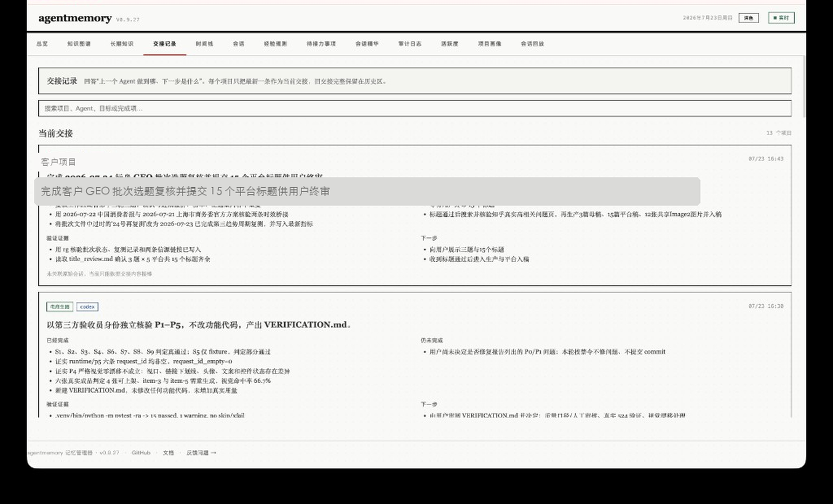Open the GitHub footer link
Screen dimensions: 833x504
[x=141, y=453]
